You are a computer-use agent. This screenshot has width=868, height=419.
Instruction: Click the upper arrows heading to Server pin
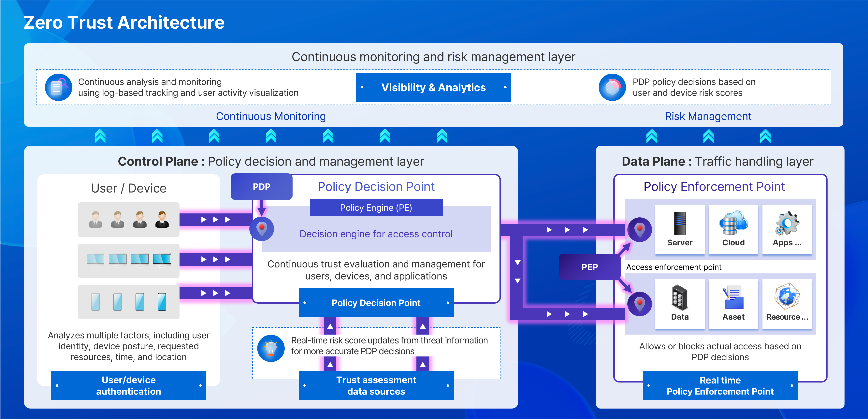click(567, 230)
